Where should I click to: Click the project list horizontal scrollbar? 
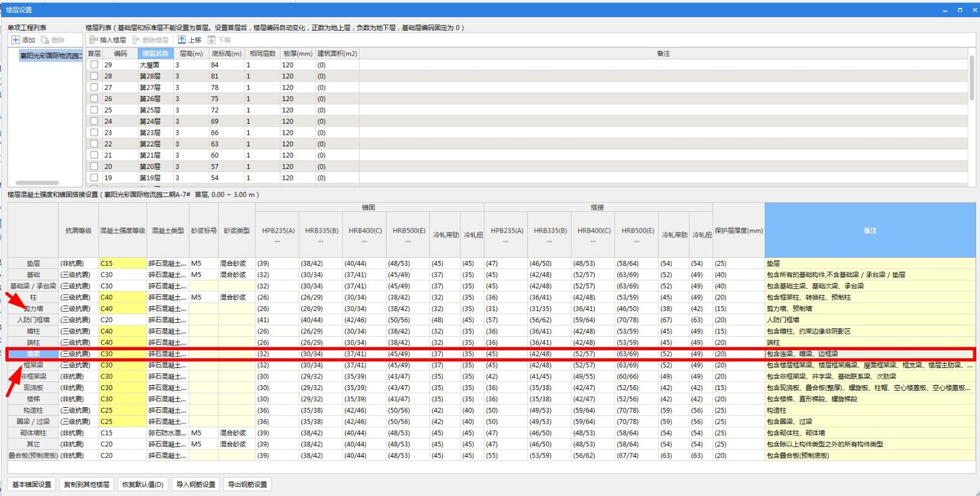click(37, 182)
